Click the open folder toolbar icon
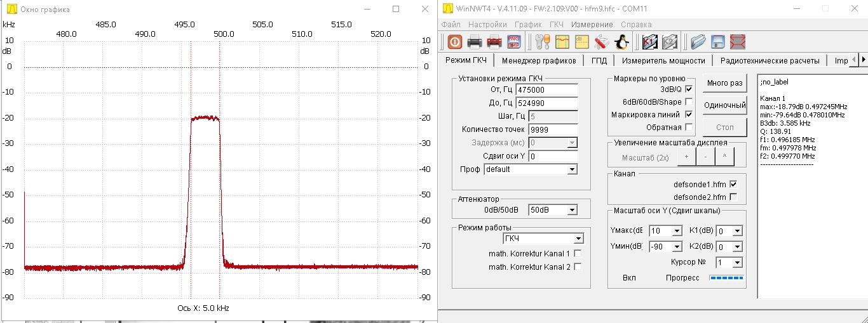 click(x=698, y=42)
